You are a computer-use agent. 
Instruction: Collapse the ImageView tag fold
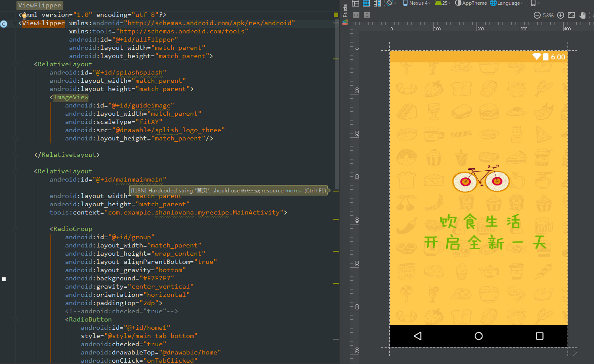16,97
